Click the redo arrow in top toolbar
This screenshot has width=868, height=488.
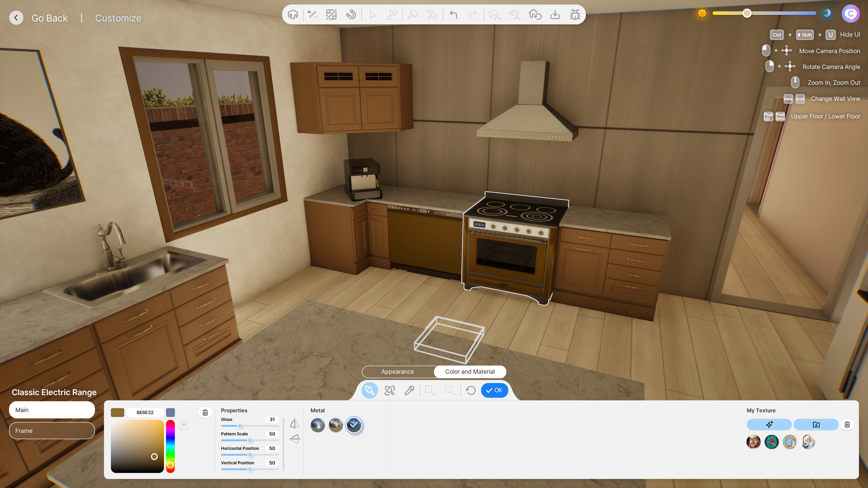[x=473, y=14]
